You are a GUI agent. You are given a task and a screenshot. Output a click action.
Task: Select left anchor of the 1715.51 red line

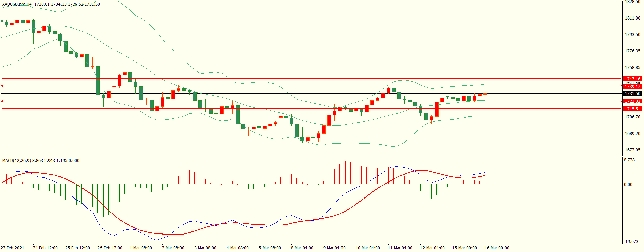click(x=2, y=108)
